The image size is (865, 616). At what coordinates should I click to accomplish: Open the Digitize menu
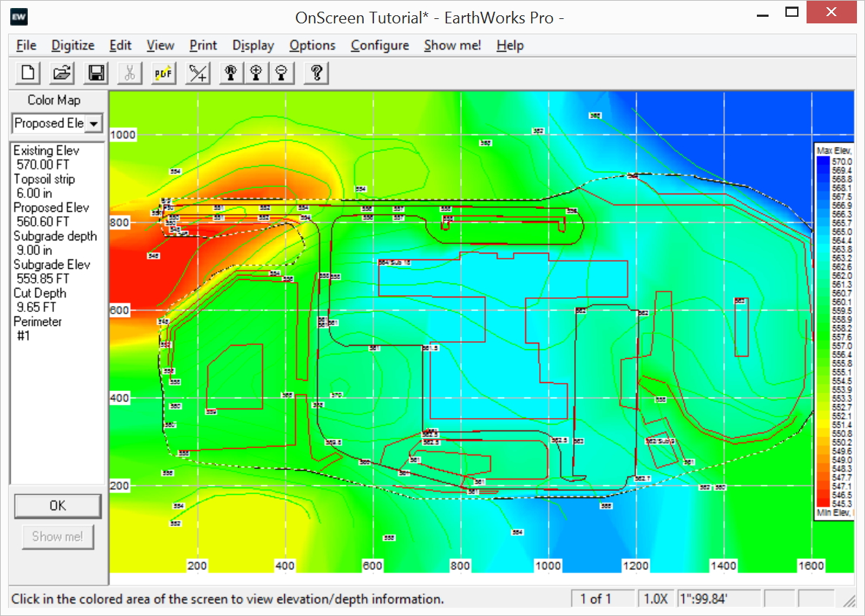coord(73,45)
